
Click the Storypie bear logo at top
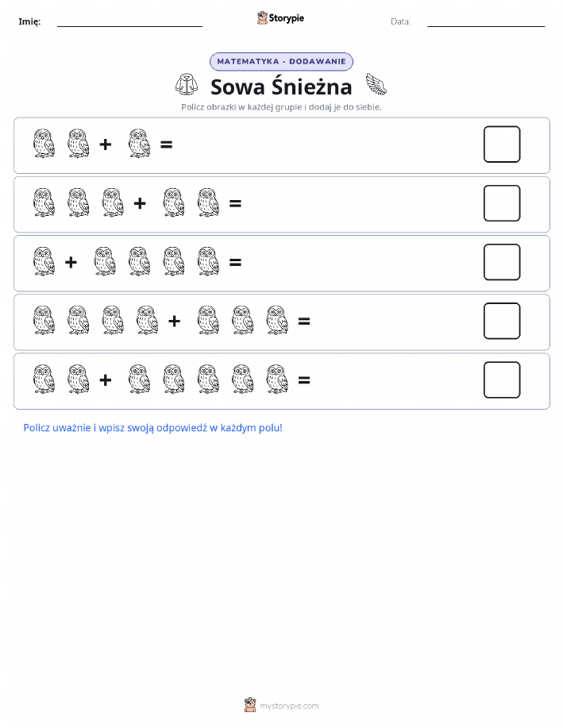click(262, 17)
